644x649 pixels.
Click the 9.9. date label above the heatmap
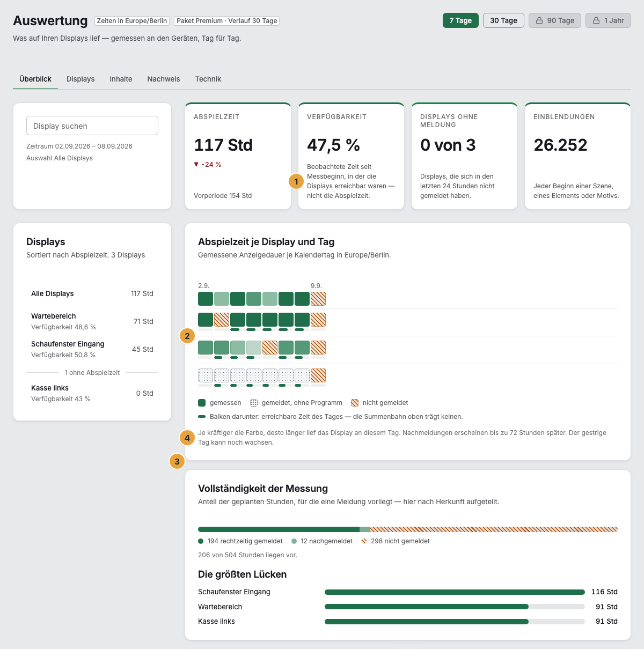click(316, 286)
